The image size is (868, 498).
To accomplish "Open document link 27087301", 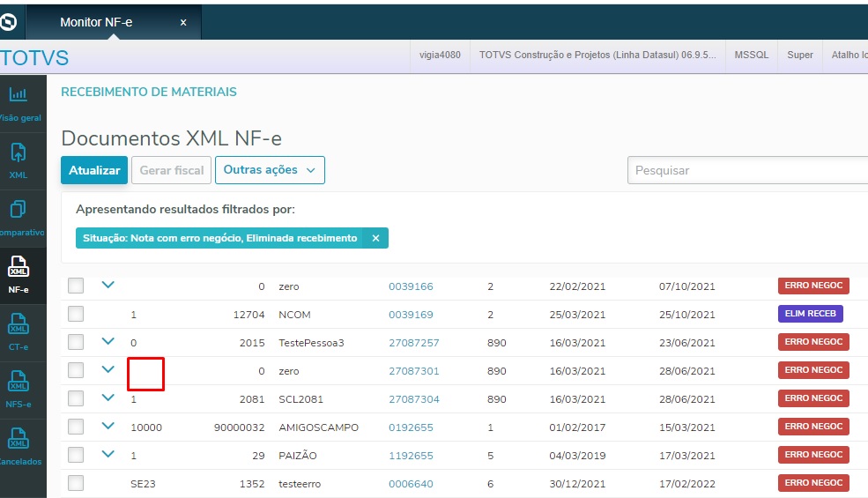I will (x=414, y=371).
